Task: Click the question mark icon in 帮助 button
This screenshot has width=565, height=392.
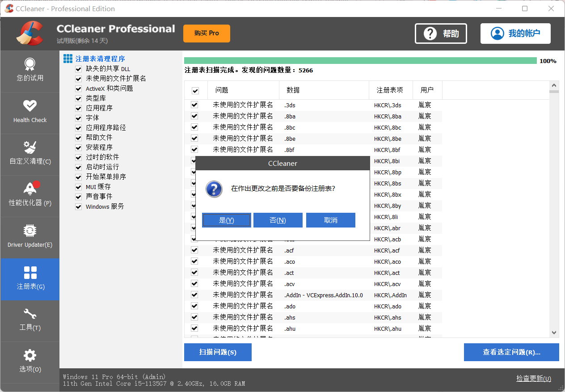Action: click(x=430, y=34)
